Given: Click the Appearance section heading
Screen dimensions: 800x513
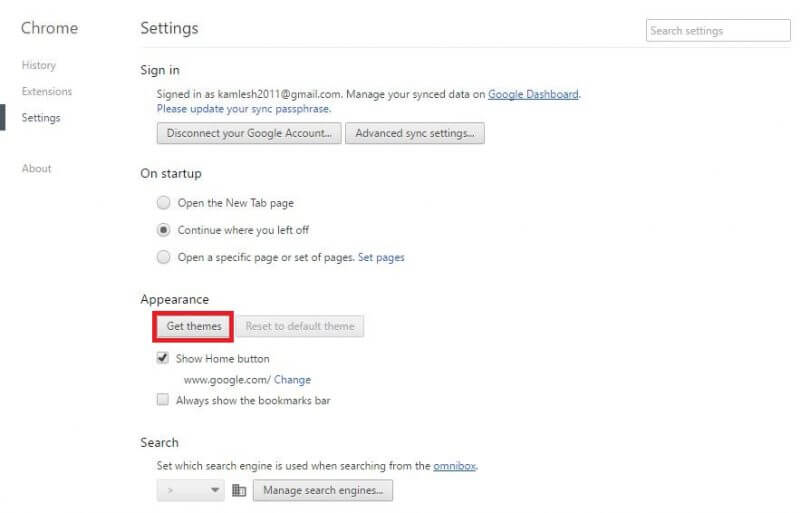Looking at the screenshot, I should click(174, 300).
